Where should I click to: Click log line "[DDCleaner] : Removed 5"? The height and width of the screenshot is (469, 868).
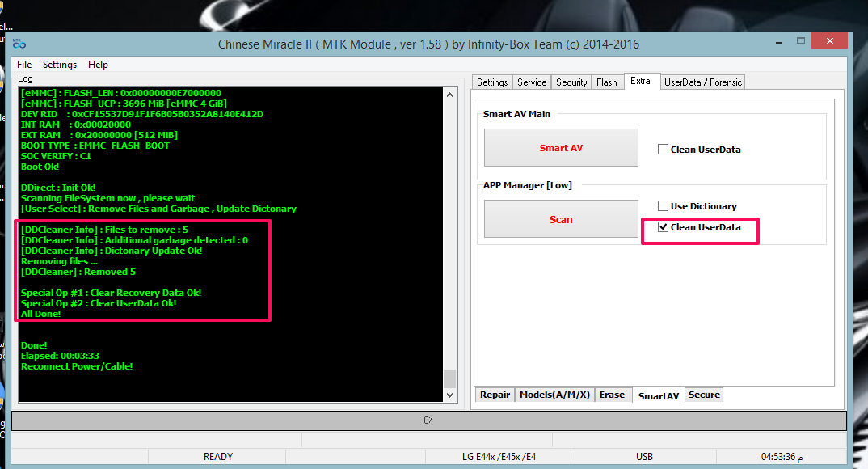[x=78, y=272]
